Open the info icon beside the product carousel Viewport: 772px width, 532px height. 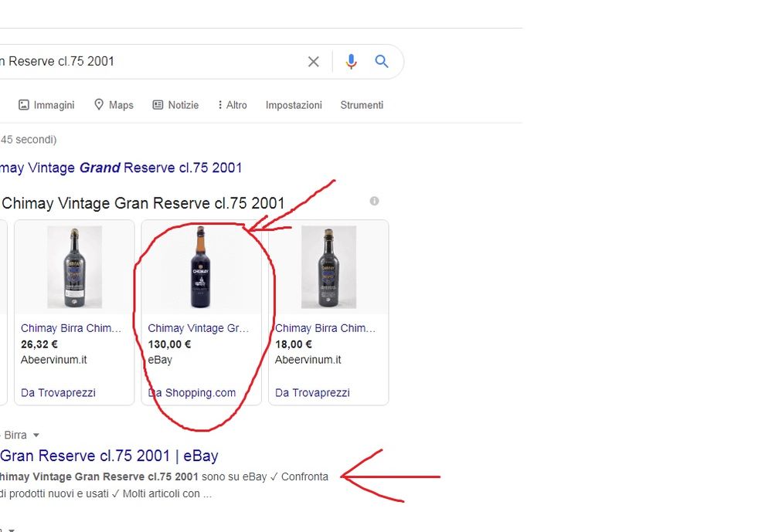(374, 201)
